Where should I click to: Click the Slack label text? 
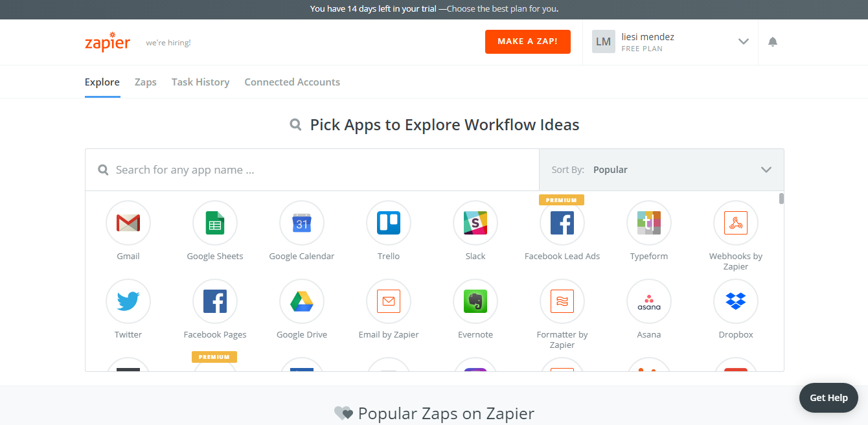[475, 257]
